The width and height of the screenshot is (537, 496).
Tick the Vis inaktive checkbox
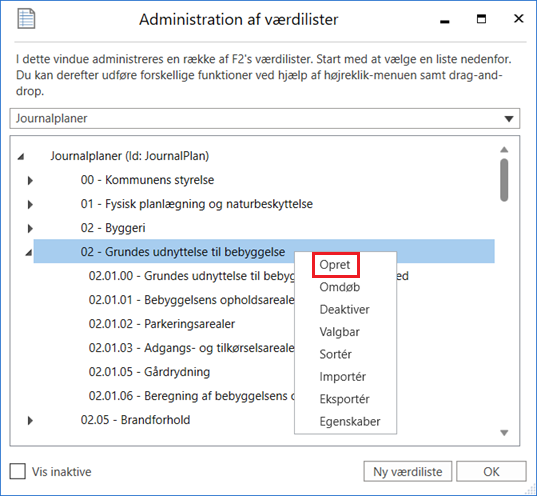click(17, 471)
